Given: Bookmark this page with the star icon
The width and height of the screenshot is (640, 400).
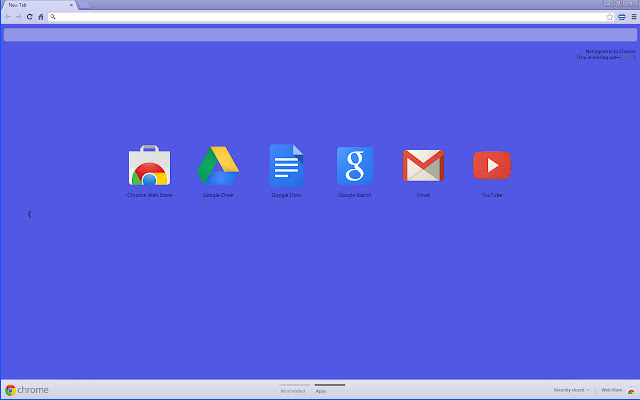Looking at the screenshot, I should click(609, 17).
